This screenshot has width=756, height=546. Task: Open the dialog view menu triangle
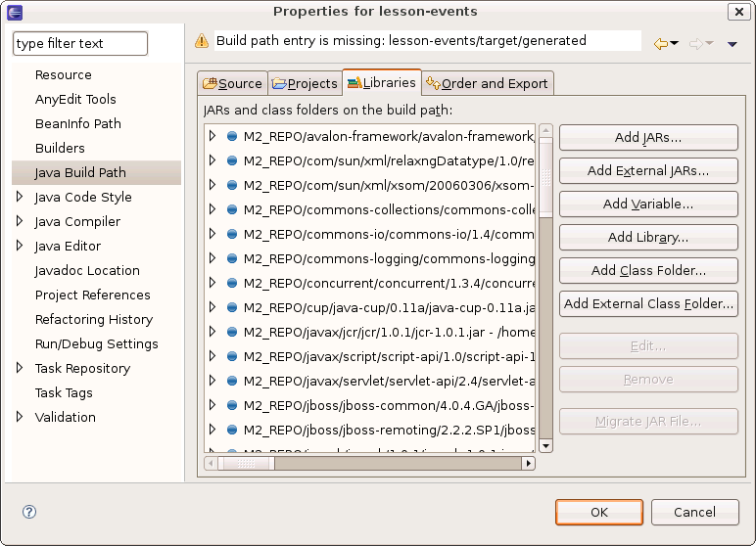(x=732, y=44)
